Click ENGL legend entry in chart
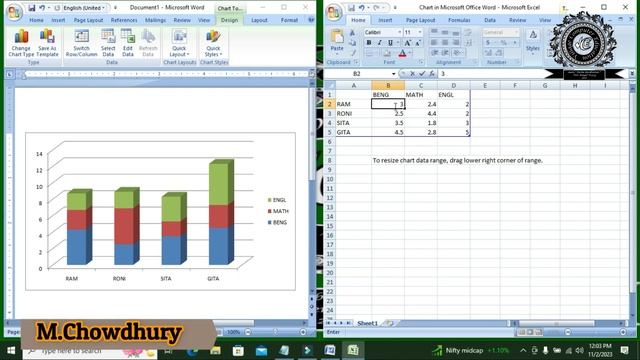The image size is (640, 360). coord(277,200)
